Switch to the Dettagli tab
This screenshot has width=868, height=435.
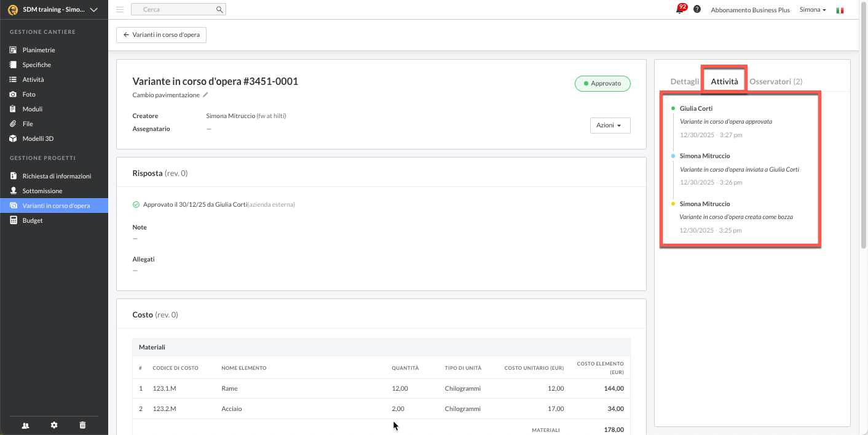[684, 81]
